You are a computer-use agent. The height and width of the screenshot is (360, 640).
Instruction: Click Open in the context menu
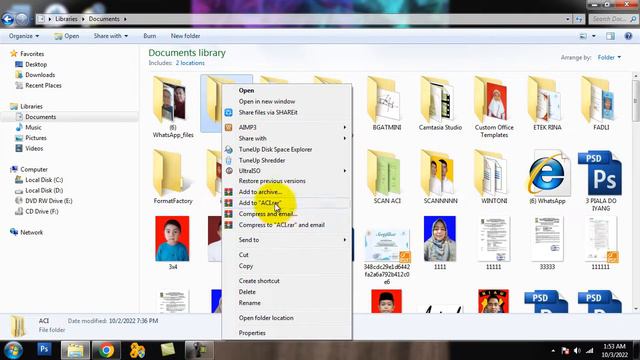(246, 90)
